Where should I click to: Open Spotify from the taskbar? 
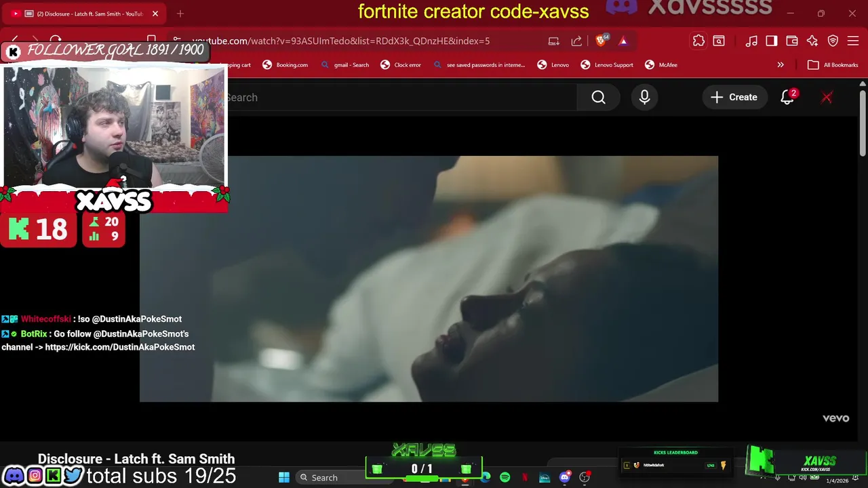click(x=505, y=477)
